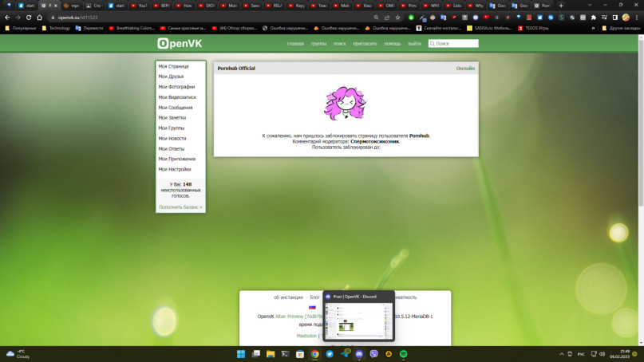Open Telegram from the taskbar

[x=345, y=354]
